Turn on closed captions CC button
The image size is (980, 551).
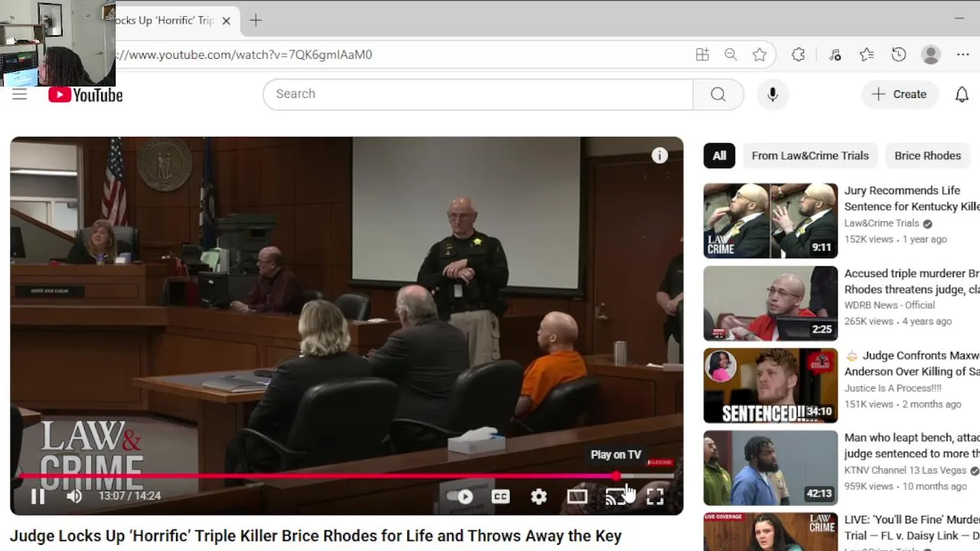[500, 496]
